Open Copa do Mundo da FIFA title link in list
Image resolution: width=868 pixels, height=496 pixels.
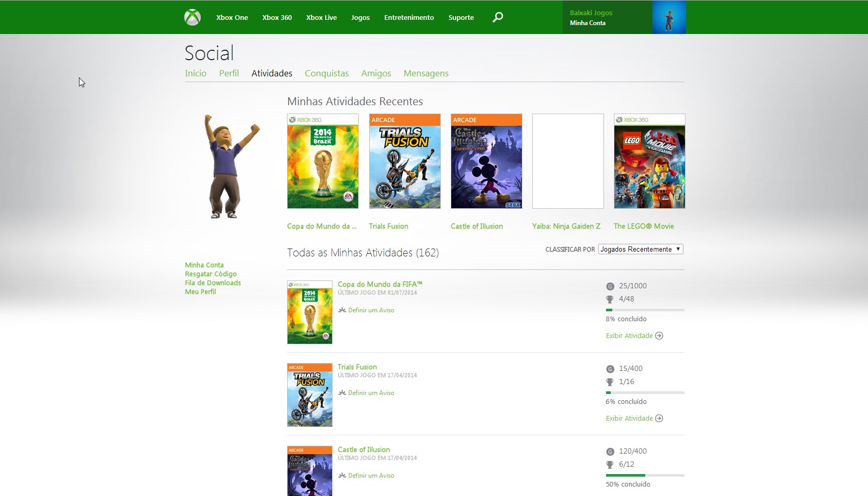pyautogui.click(x=380, y=284)
